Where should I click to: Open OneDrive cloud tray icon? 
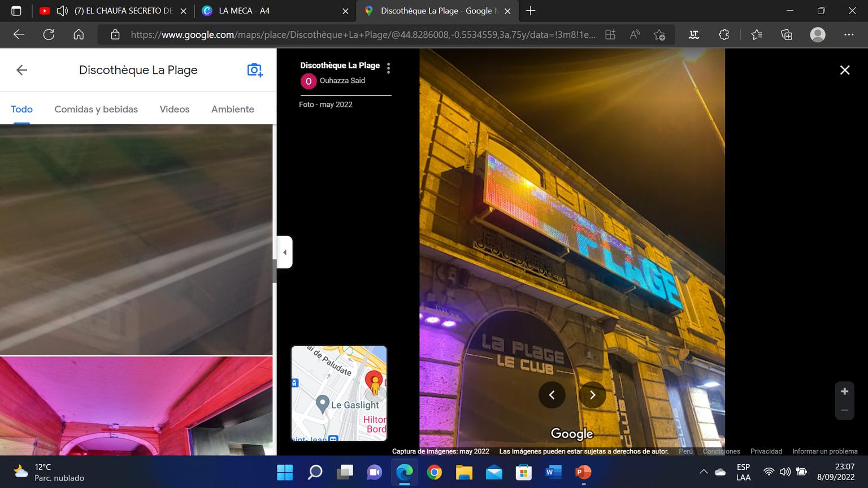[x=720, y=472]
